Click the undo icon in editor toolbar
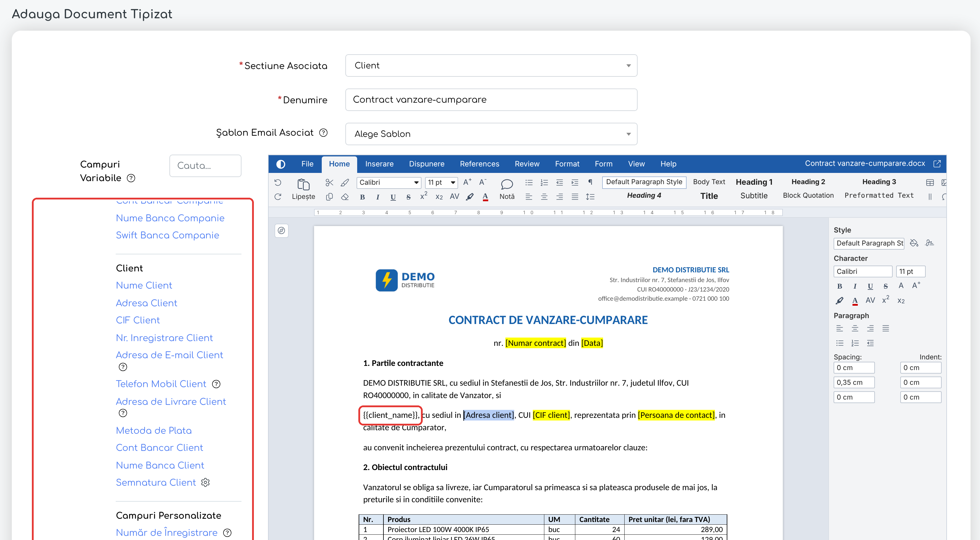This screenshot has width=980, height=540. [278, 183]
